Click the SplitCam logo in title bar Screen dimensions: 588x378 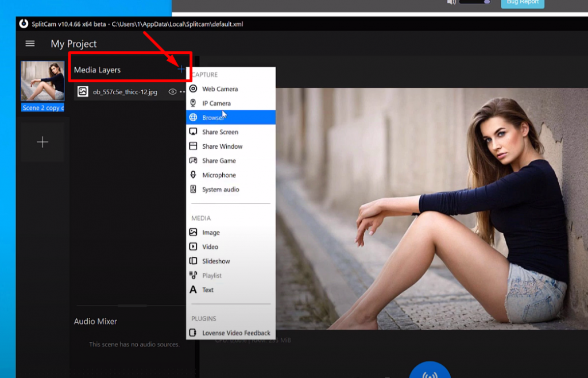tap(24, 24)
